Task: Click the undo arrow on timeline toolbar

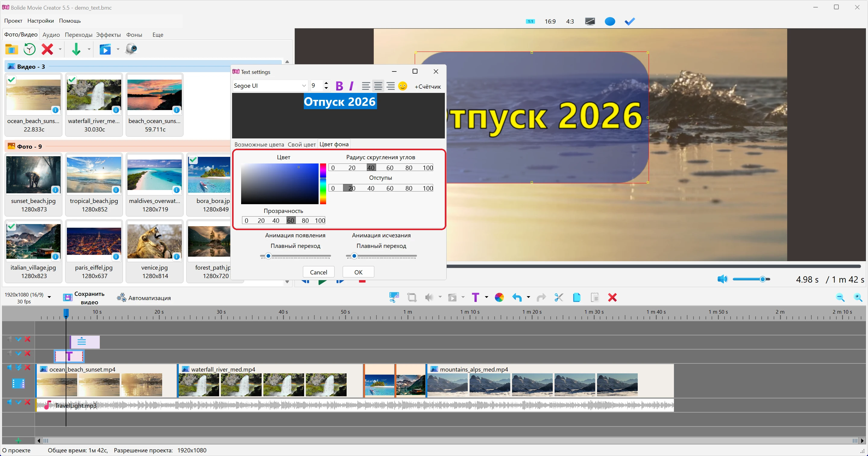Action: (517, 297)
